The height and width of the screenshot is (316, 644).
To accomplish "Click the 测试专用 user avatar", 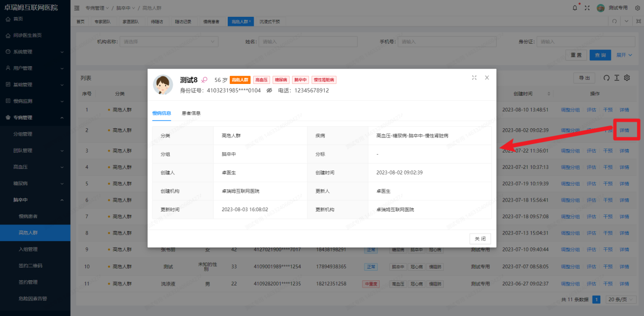I will point(601,8).
